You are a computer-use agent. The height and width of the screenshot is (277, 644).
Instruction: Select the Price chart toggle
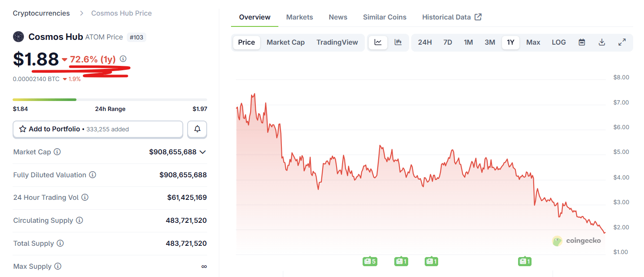247,42
